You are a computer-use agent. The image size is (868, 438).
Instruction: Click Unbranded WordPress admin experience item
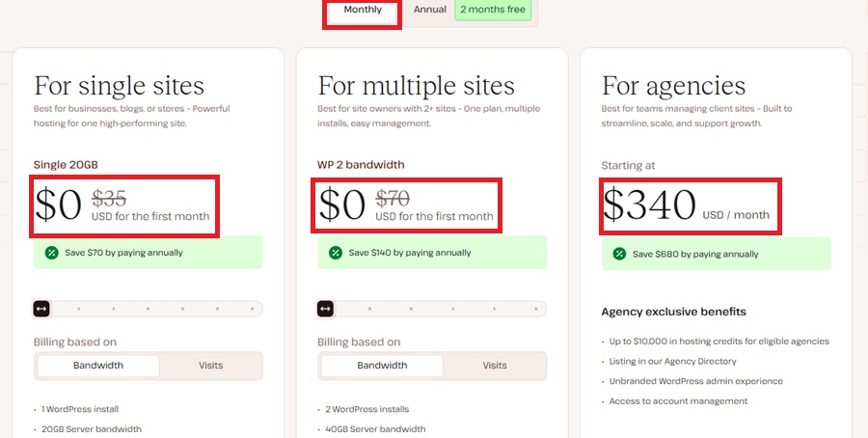click(x=695, y=381)
